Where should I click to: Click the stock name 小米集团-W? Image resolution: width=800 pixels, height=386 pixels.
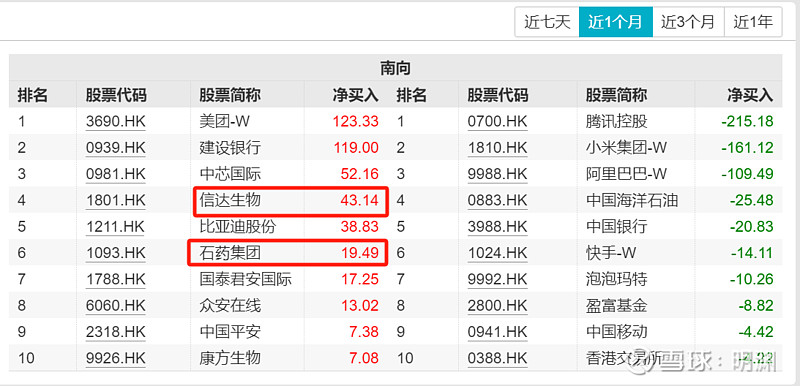[x=627, y=148]
